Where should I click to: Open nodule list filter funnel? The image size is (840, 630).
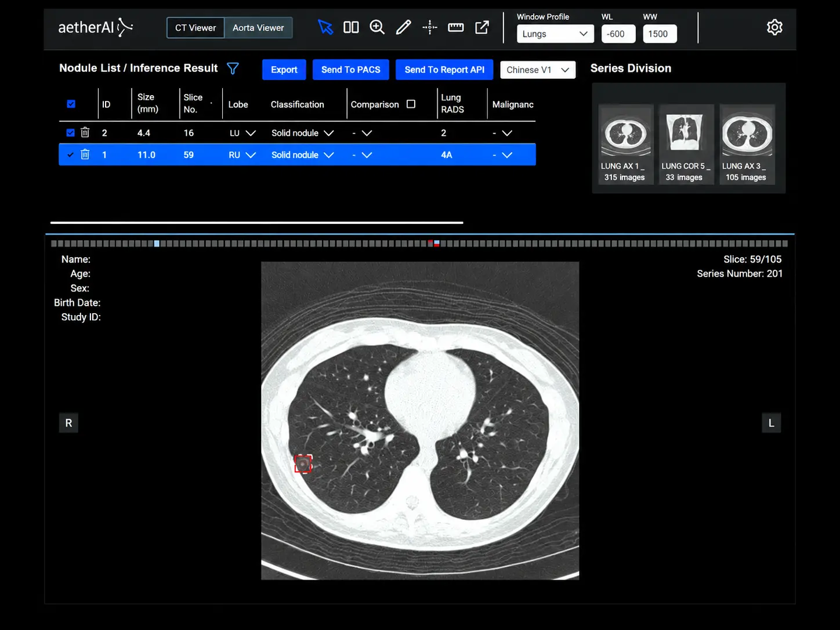coord(233,69)
